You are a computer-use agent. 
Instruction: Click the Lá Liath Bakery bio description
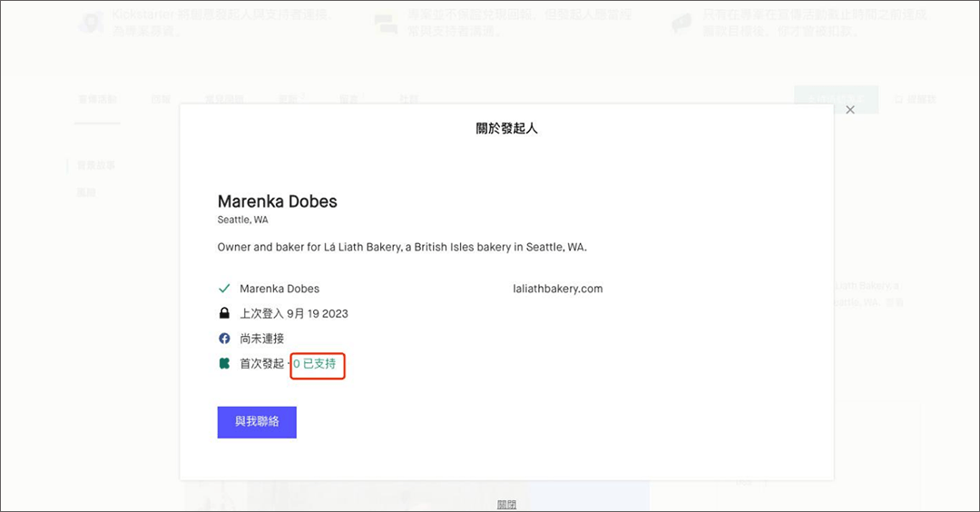[x=402, y=247]
